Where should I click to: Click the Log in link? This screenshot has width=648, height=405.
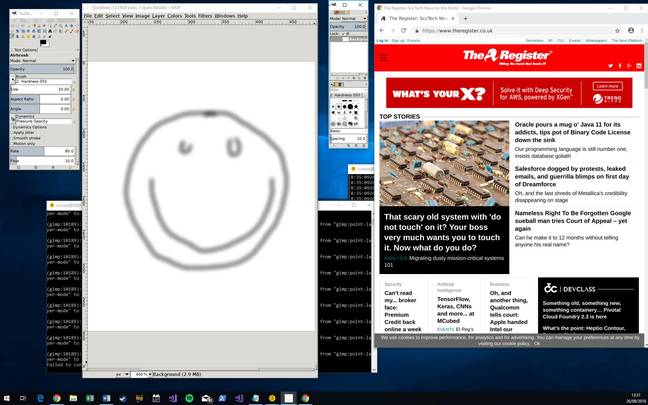click(382, 40)
